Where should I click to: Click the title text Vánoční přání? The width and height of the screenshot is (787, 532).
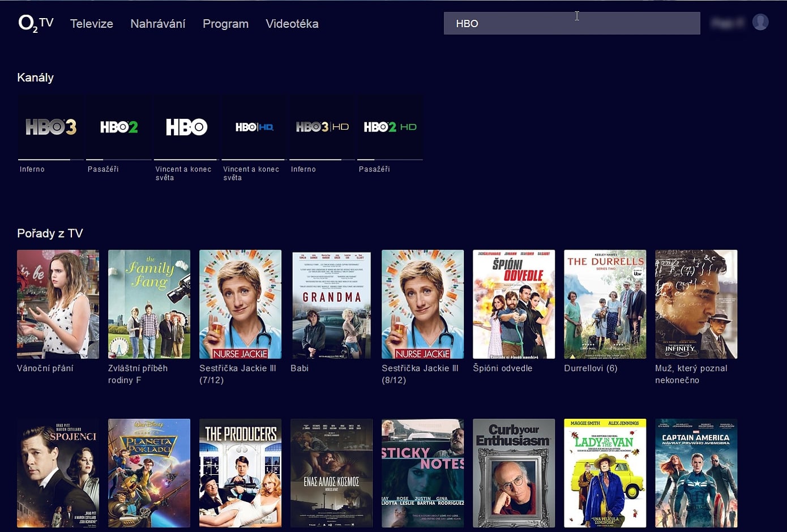pyautogui.click(x=45, y=368)
